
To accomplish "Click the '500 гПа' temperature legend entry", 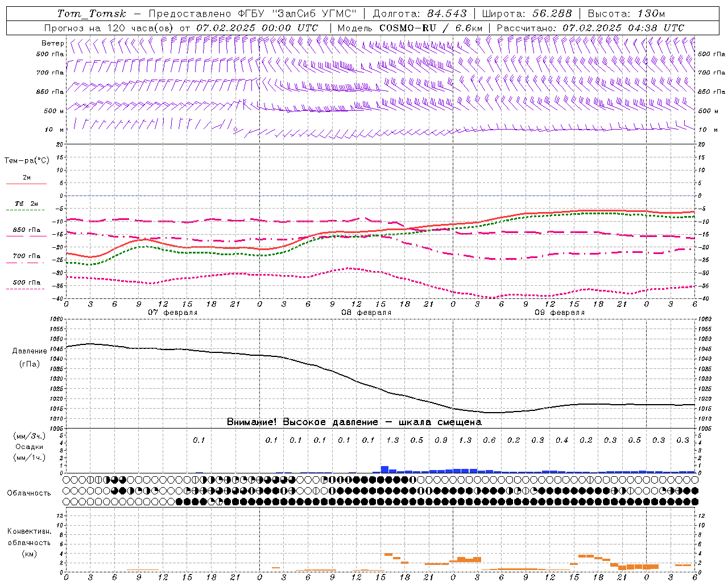I will tap(27, 282).
